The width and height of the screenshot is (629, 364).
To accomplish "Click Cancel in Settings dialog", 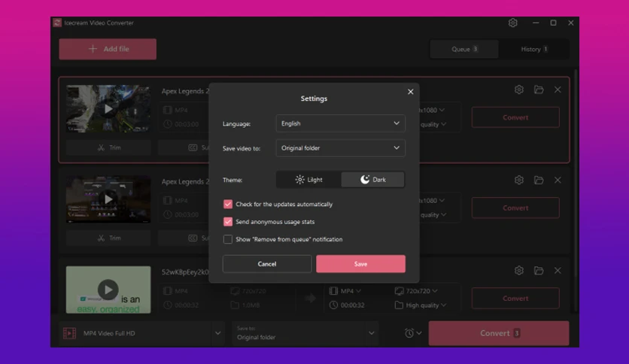I will [267, 264].
